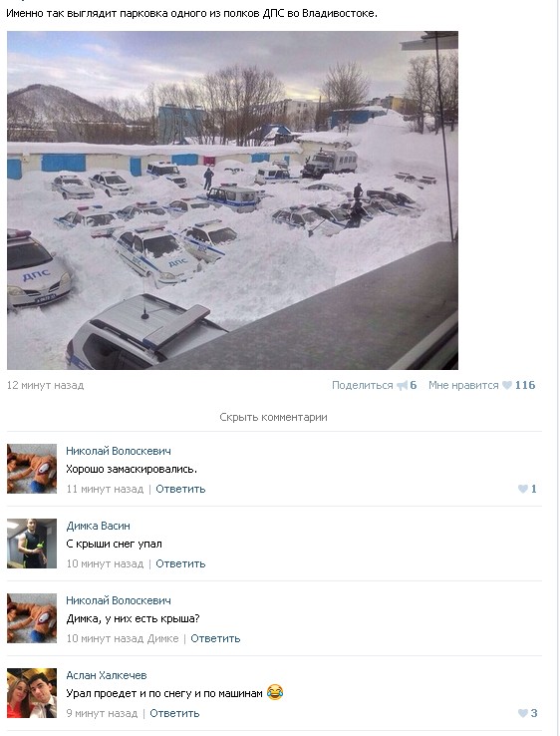Image resolution: width=560 pixels, height=736 pixels.
Task: Click the Мне нравится like button
Action: [x=463, y=385]
